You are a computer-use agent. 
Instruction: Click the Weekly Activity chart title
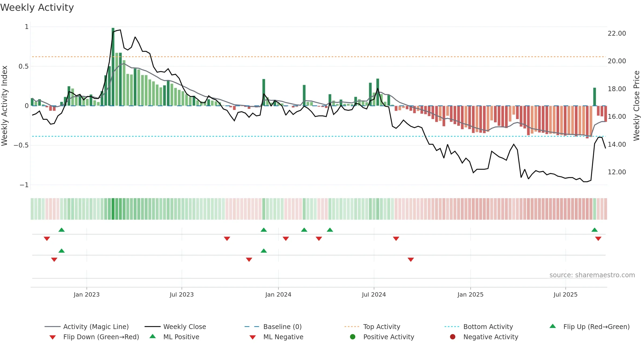(x=37, y=8)
